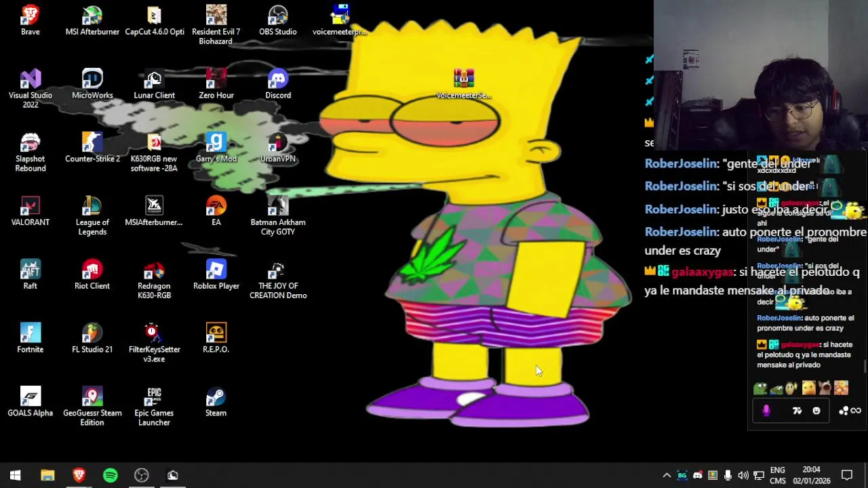Open the Windows Start menu
Screen dimensions: 868x488
15,475
